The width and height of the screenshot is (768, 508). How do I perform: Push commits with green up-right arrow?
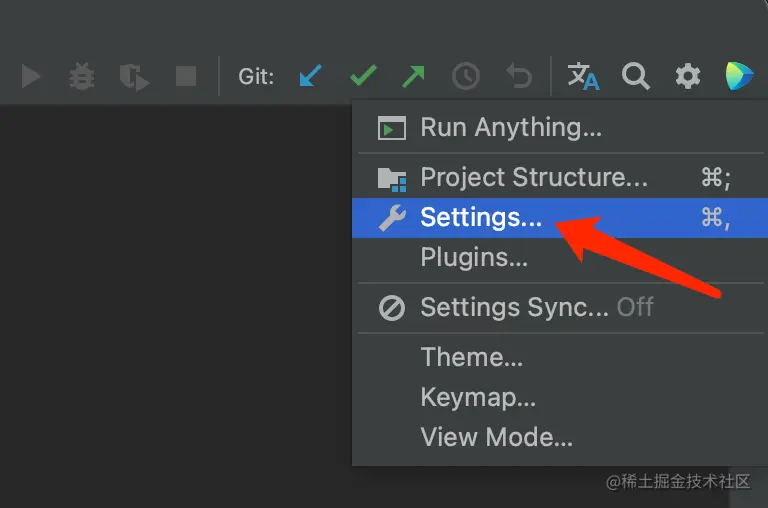pos(414,76)
